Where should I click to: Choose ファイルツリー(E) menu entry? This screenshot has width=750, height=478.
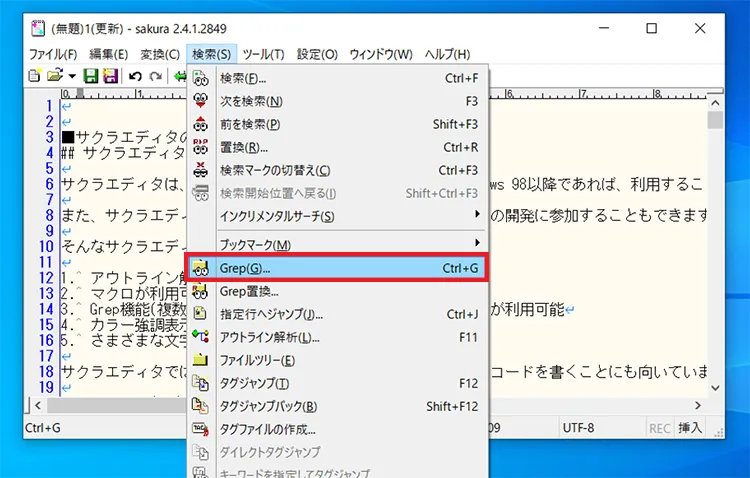click(x=338, y=360)
